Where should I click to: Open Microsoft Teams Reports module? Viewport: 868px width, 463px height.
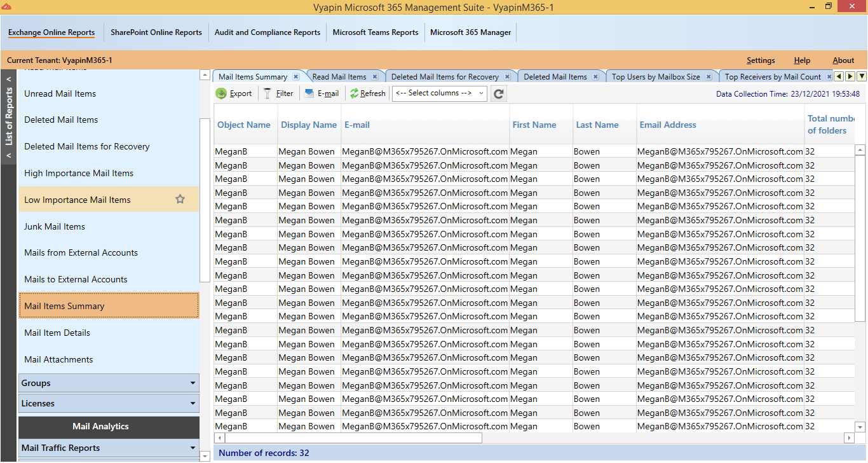[x=376, y=32]
